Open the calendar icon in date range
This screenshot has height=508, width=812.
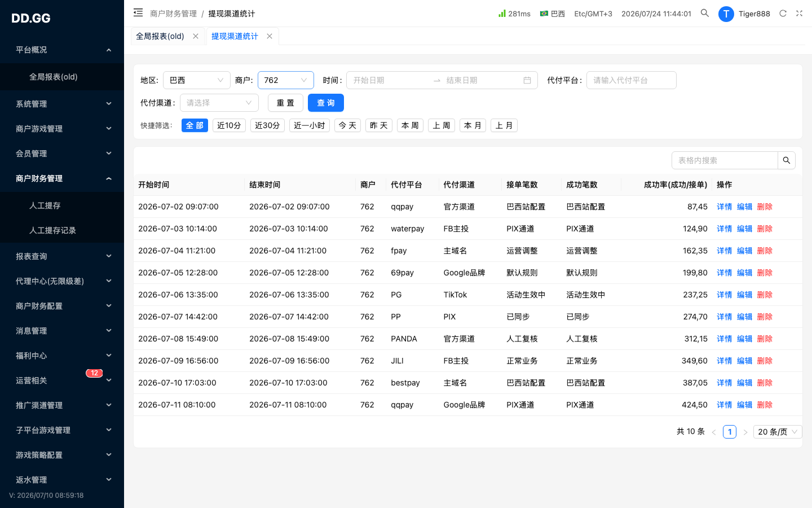click(527, 80)
